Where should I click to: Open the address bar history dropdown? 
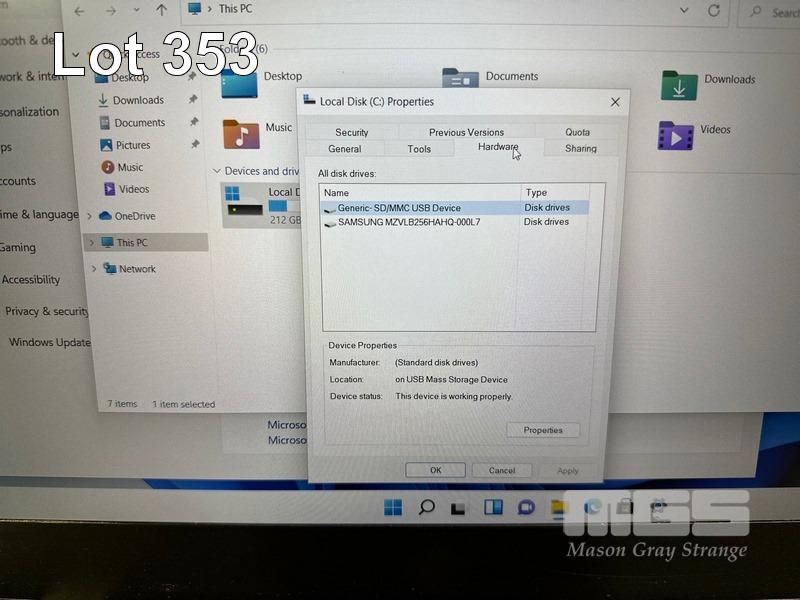click(683, 11)
